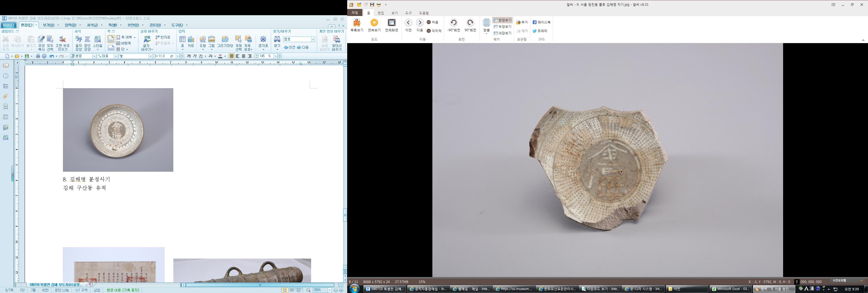The width and height of the screenshot is (868, 293).
Task: Open 대표 language dropdown in Hangul
Action: coord(116,56)
